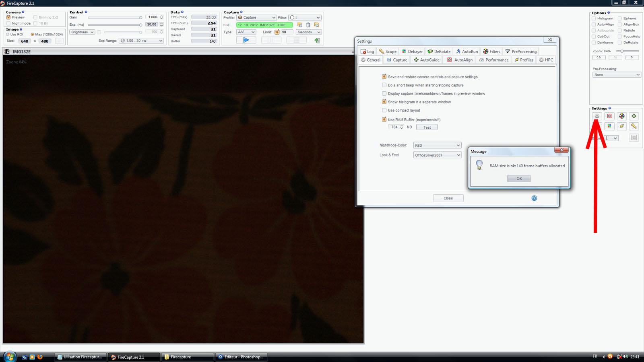Open the capture folder icon next to filename
The width and height of the screenshot is (644, 362).
(300, 25)
